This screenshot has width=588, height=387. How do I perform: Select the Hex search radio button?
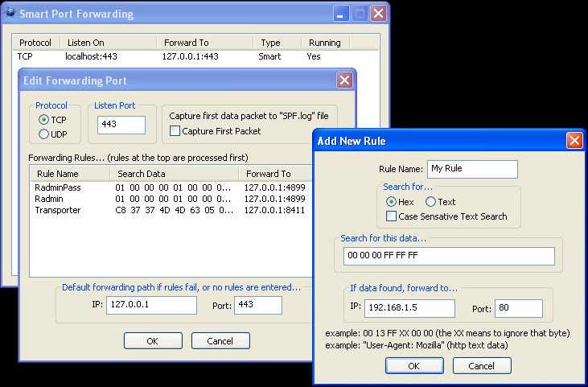pyautogui.click(x=391, y=202)
